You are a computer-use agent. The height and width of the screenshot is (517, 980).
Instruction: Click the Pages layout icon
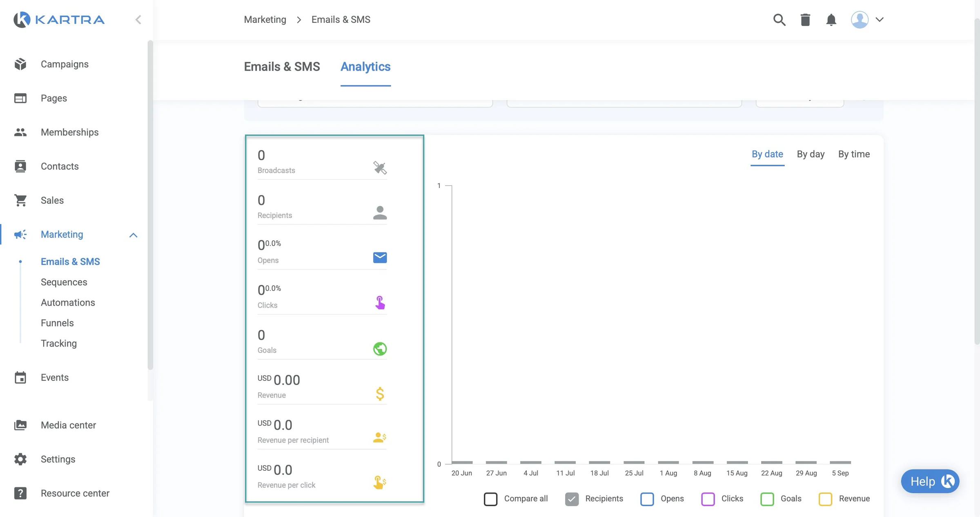(x=20, y=98)
